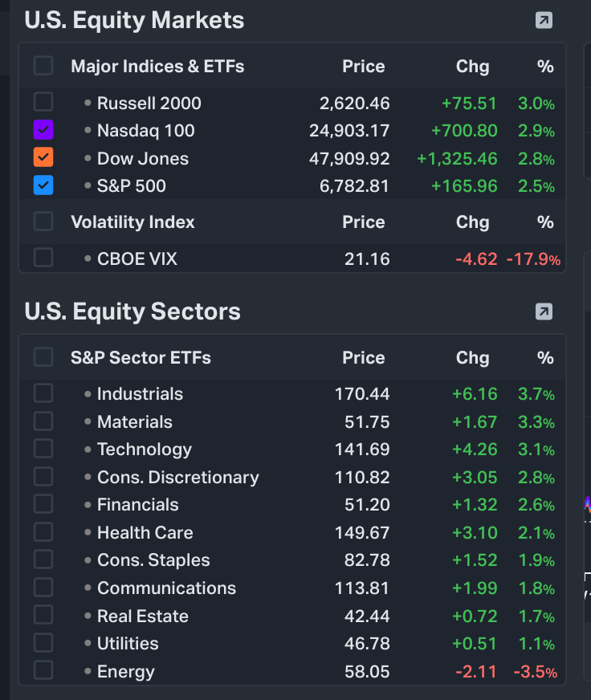Click the Energy -3.5% change value
The image size is (591, 700).
(535, 672)
